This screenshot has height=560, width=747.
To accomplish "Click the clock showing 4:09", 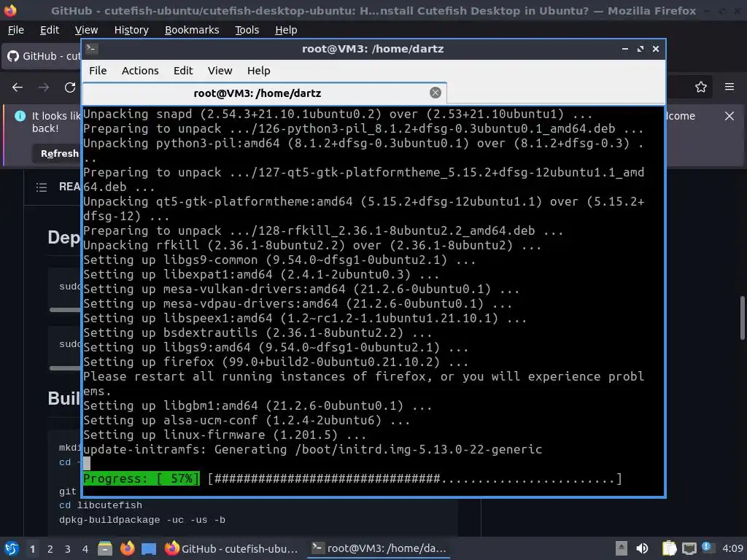I will [732, 548].
